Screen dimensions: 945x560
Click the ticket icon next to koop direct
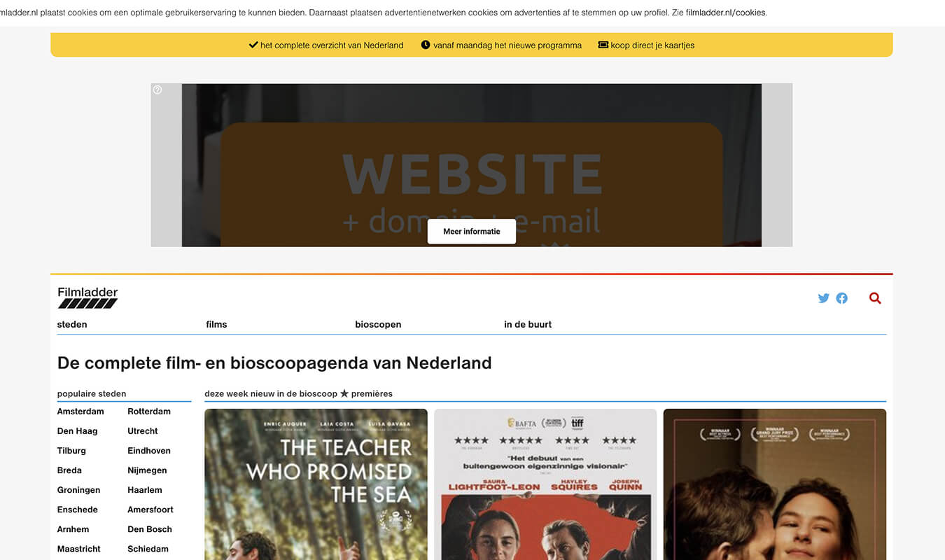click(603, 45)
